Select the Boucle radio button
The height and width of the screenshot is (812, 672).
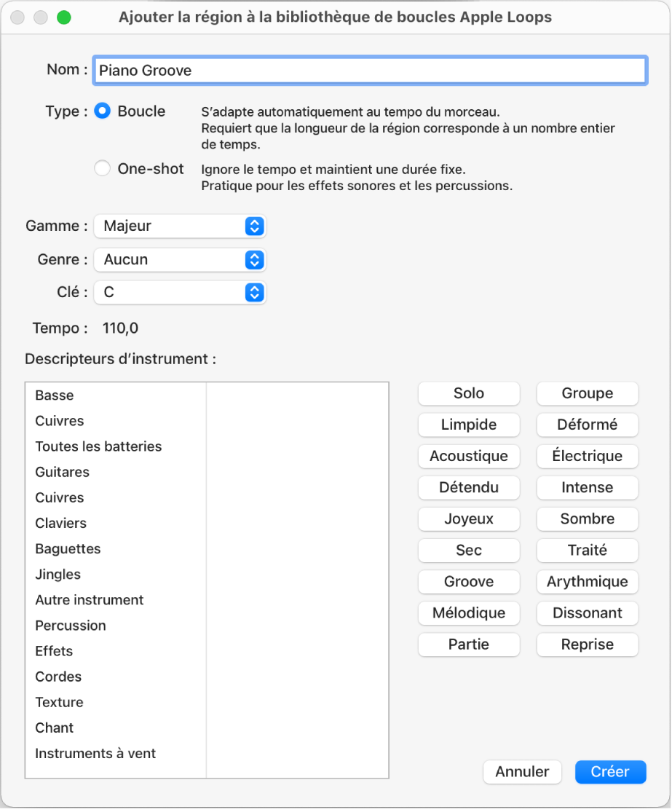(103, 111)
